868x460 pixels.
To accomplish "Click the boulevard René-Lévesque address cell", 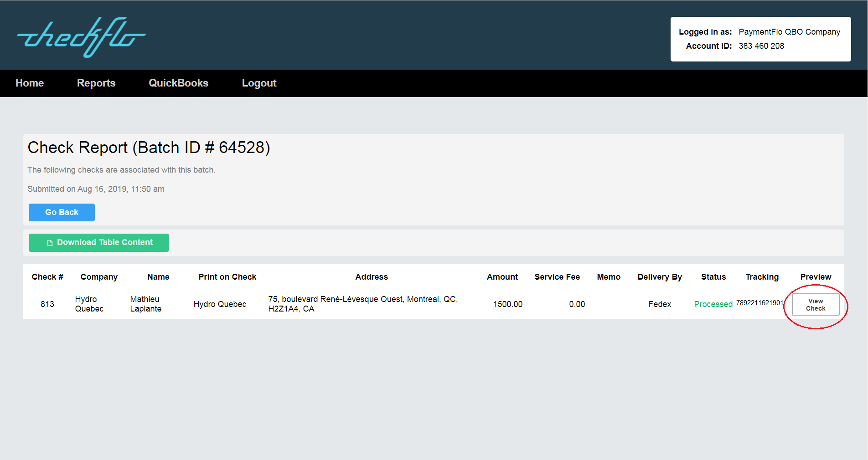I will point(363,304).
